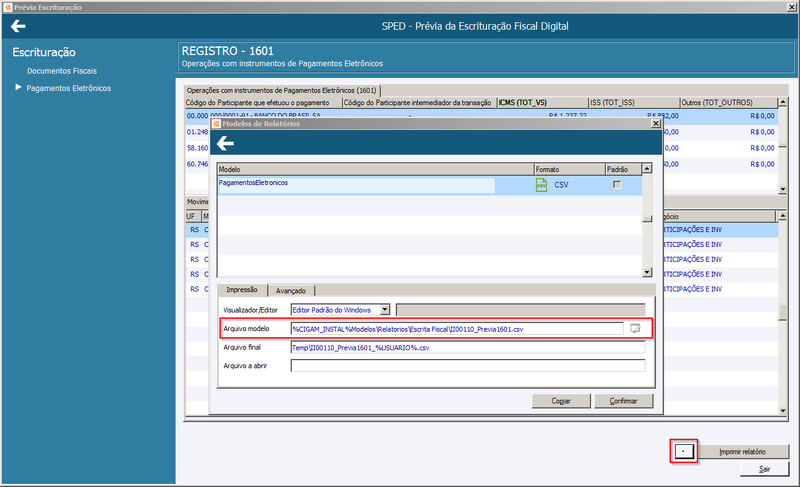
Task: Open the Visualizador/Editor dropdown
Action: tap(385, 310)
